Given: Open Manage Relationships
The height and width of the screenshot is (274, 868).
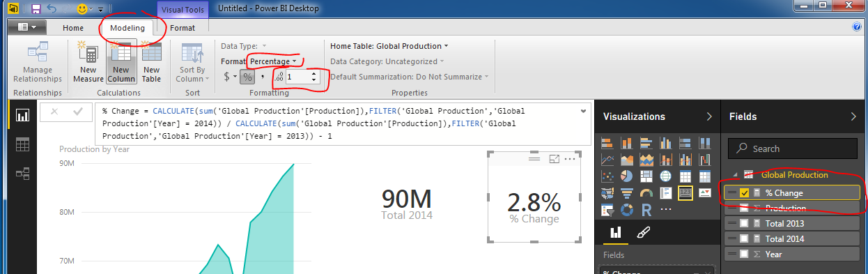Looking at the screenshot, I should (38, 62).
